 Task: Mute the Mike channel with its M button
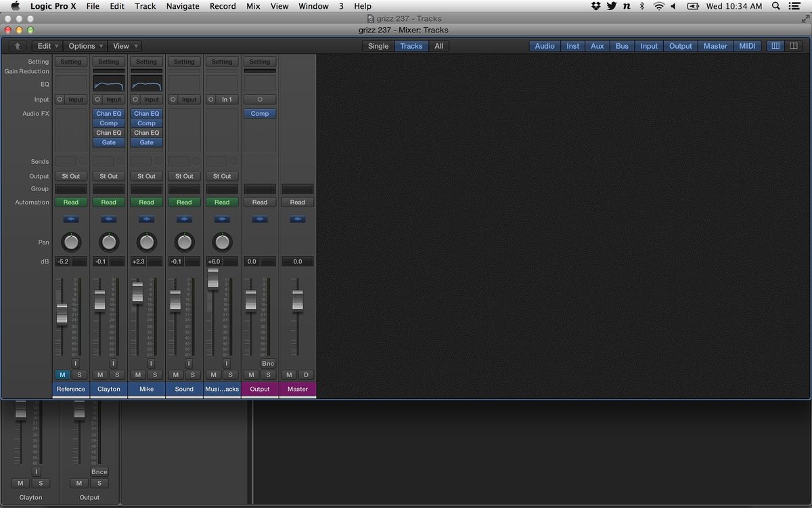pyautogui.click(x=137, y=375)
